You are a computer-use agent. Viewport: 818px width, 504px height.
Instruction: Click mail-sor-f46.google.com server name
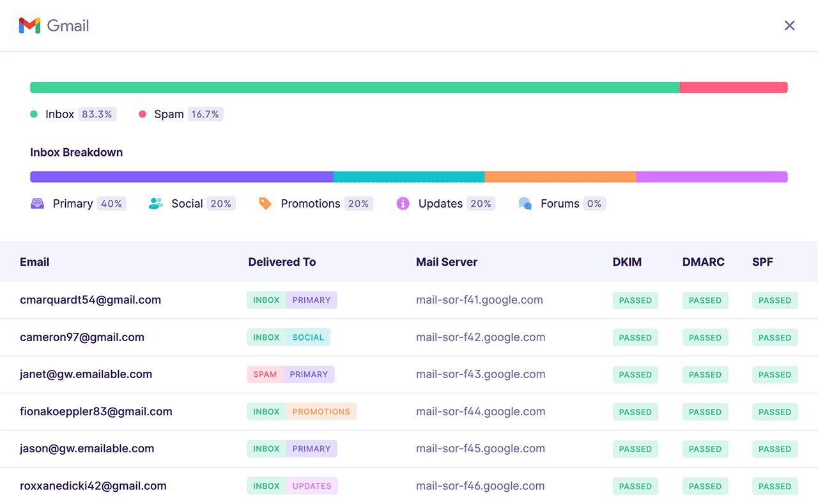(481, 486)
